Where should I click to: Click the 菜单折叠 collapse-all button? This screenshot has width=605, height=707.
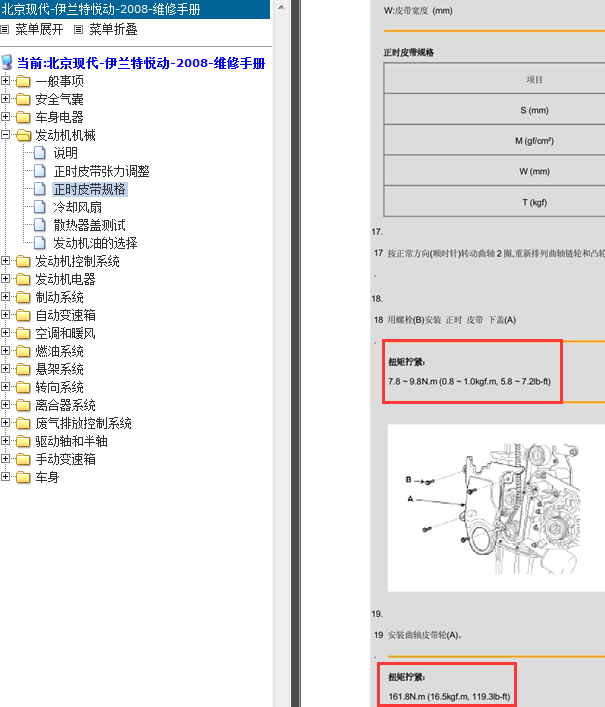113,30
